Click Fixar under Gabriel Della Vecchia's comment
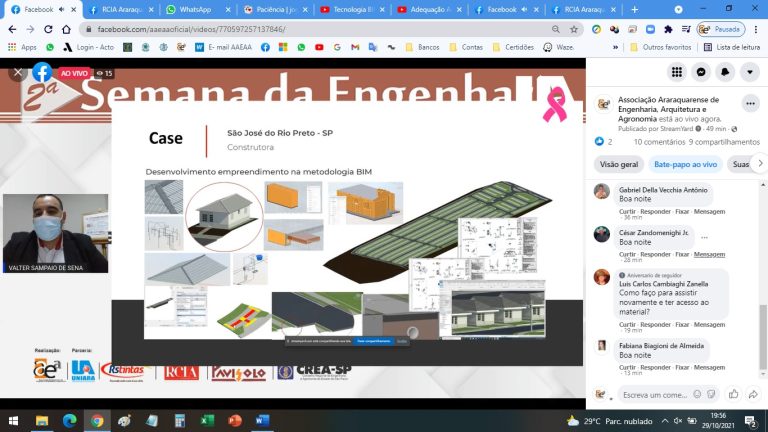This screenshot has height=432, width=768. point(682,211)
